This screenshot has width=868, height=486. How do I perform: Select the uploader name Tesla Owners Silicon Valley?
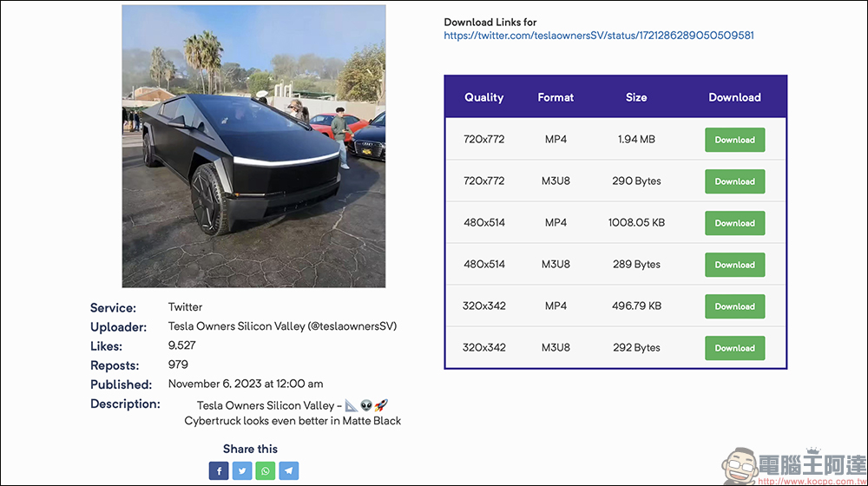[x=236, y=326]
